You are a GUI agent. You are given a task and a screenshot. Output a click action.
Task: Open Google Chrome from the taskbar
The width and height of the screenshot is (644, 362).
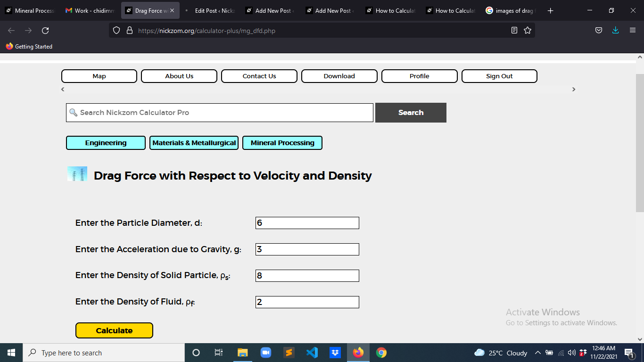tap(381, 353)
